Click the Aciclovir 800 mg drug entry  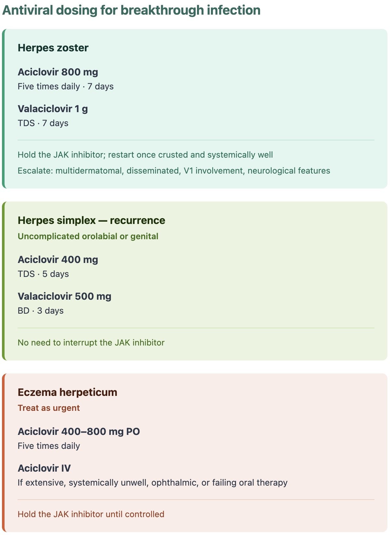(58, 72)
